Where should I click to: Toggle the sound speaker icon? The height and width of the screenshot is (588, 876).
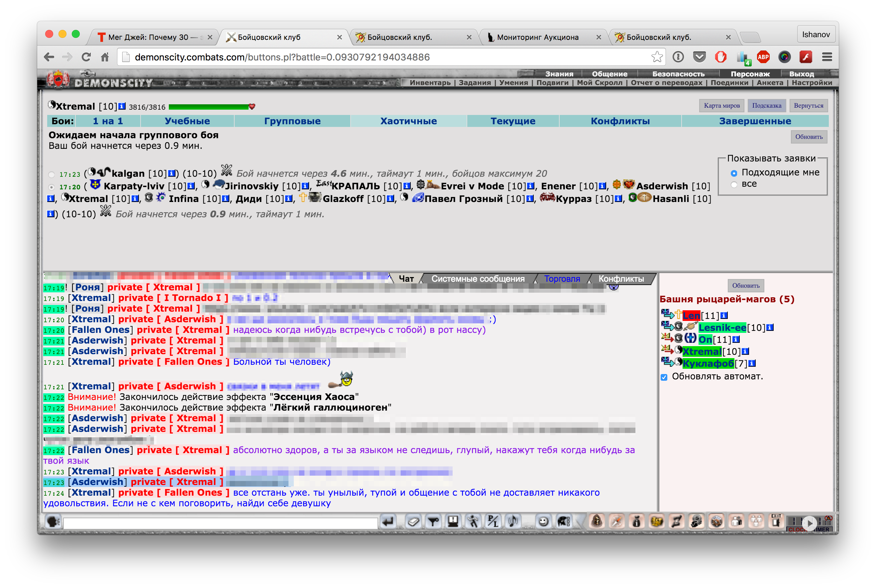pyautogui.click(x=512, y=522)
